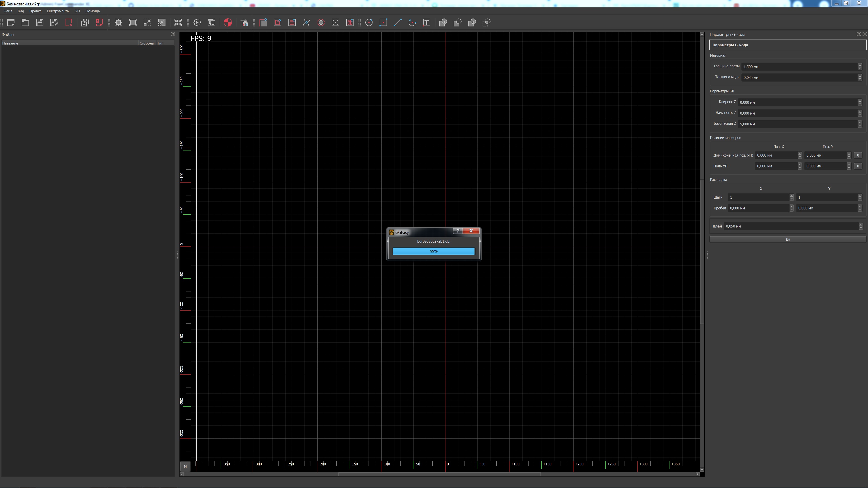Image resolution: width=868 pixels, height=488 pixels.
Task: Open the Инструменты menu
Action: (58, 11)
